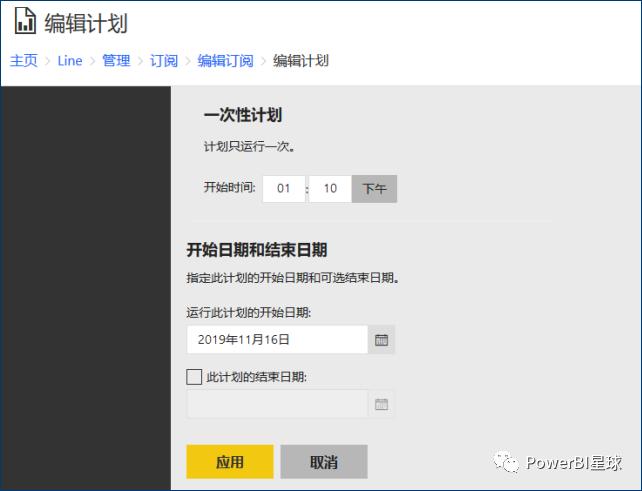642x491 pixels.
Task: Return to 编辑订阅 breadcrumb
Action: [225, 61]
